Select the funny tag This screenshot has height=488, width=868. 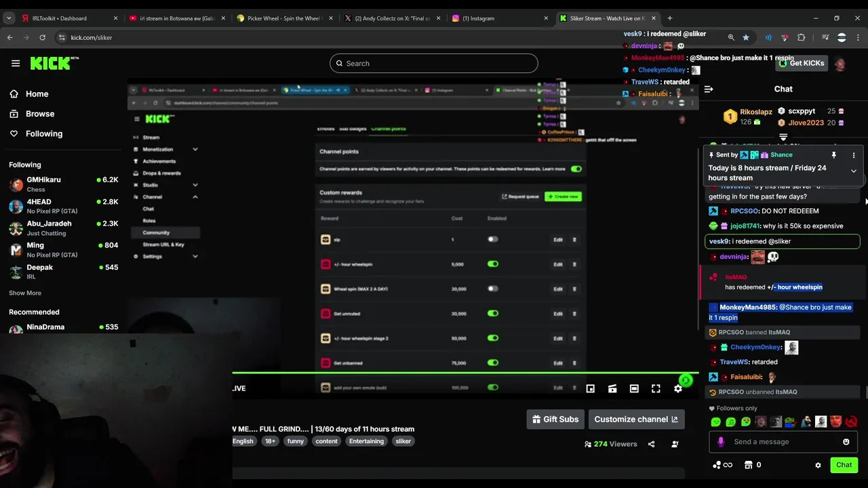(x=295, y=441)
